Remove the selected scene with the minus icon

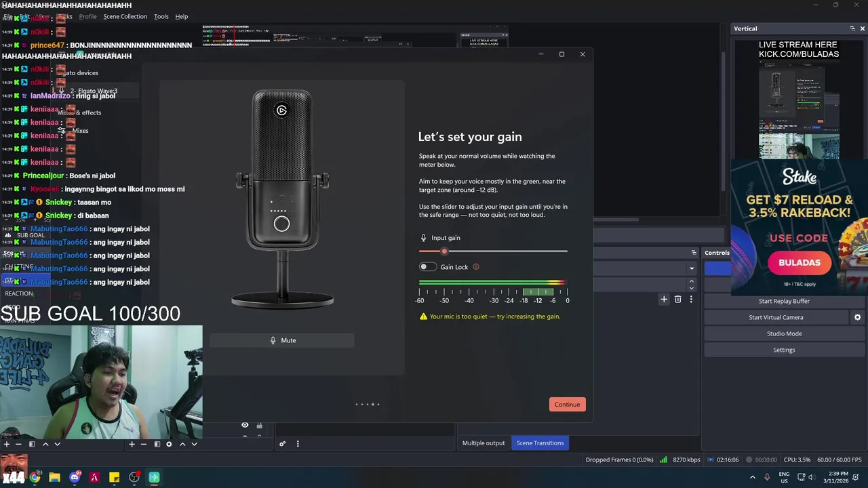18,444
